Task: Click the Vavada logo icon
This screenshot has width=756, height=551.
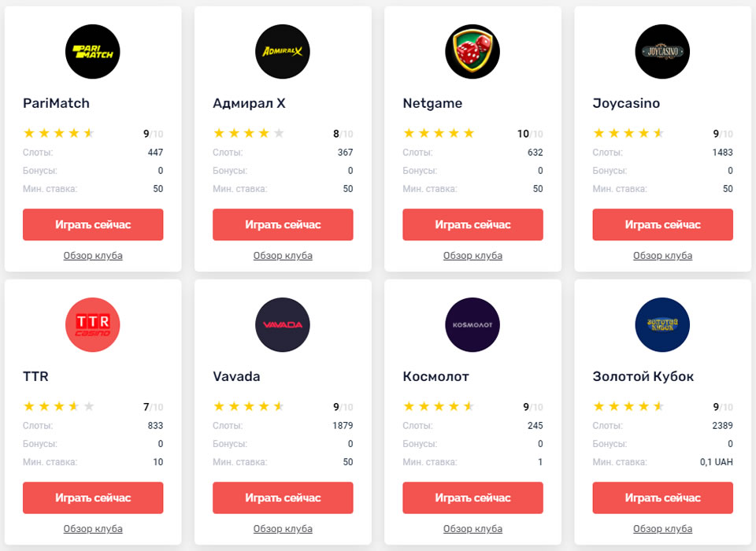Action: pyautogui.click(x=283, y=325)
